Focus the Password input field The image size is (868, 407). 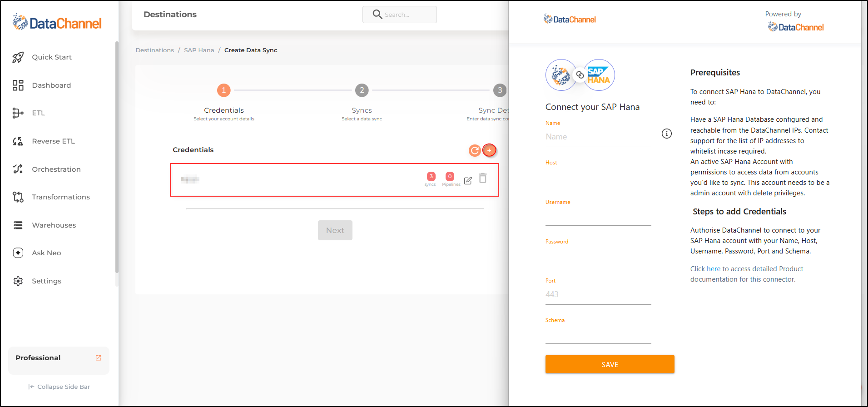pyautogui.click(x=598, y=255)
